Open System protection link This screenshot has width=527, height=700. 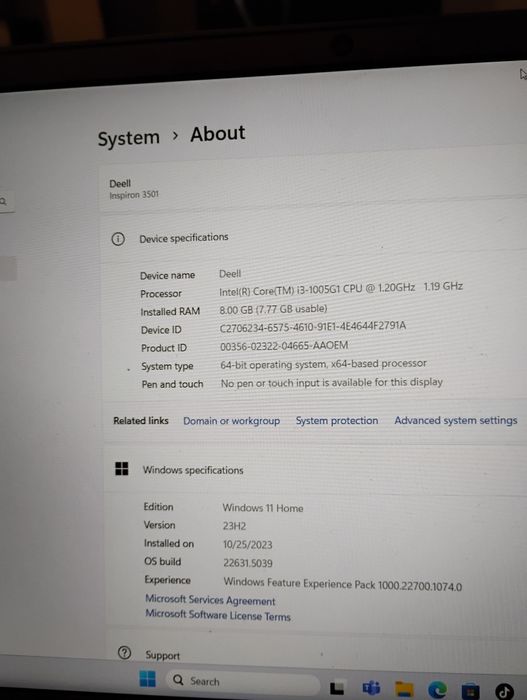(337, 421)
